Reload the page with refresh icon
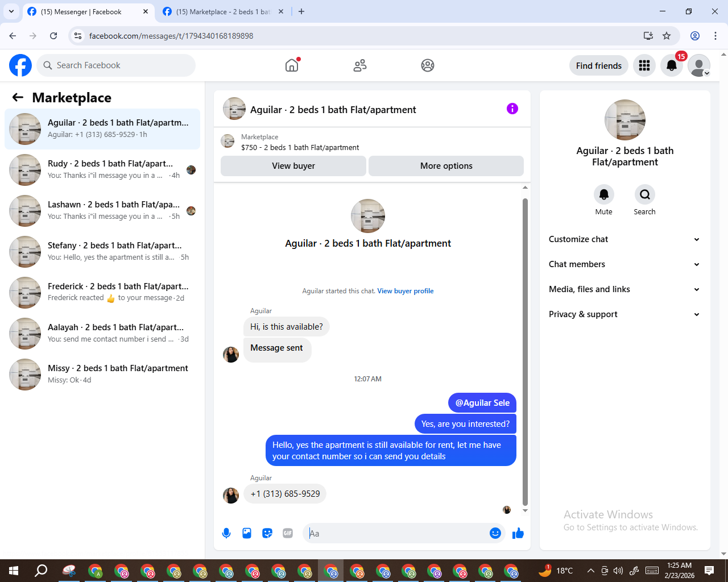The image size is (728, 582). [53, 36]
